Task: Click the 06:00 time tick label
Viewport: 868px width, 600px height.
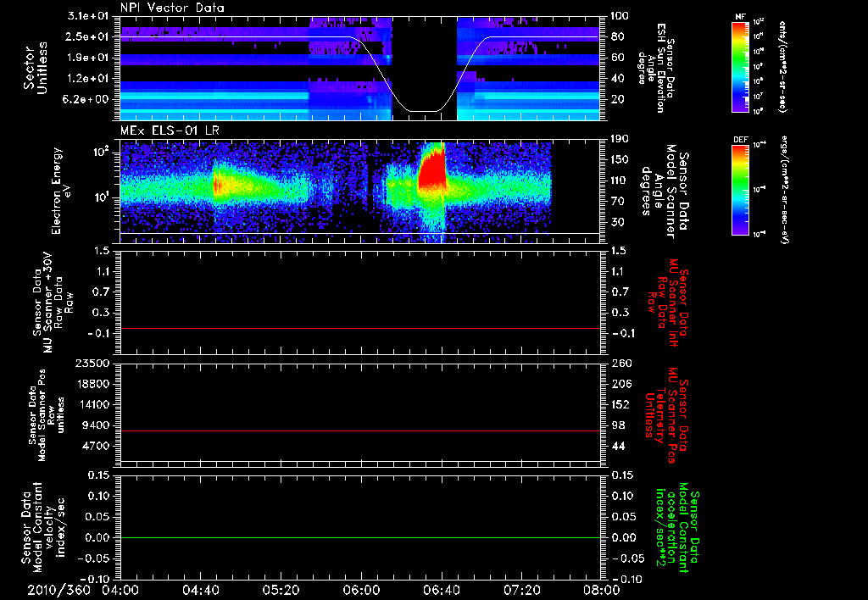Action: coord(361,590)
